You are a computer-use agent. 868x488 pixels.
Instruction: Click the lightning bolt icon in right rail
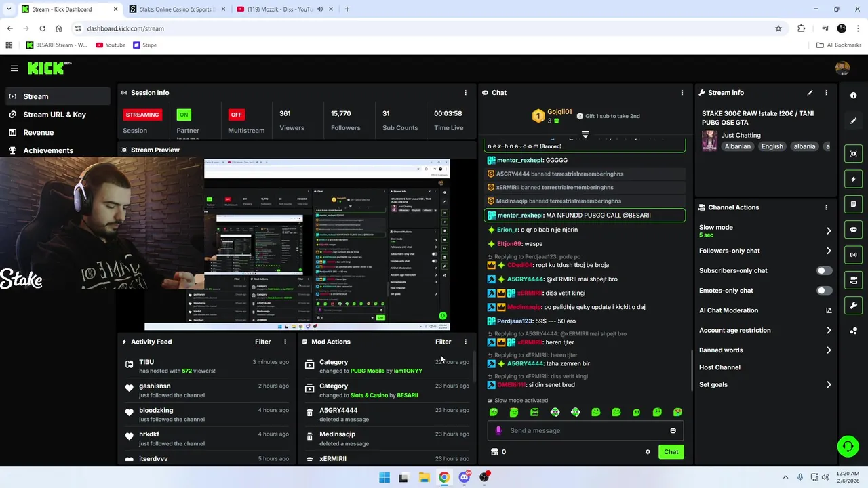pyautogui.click(x=853, y=179)
